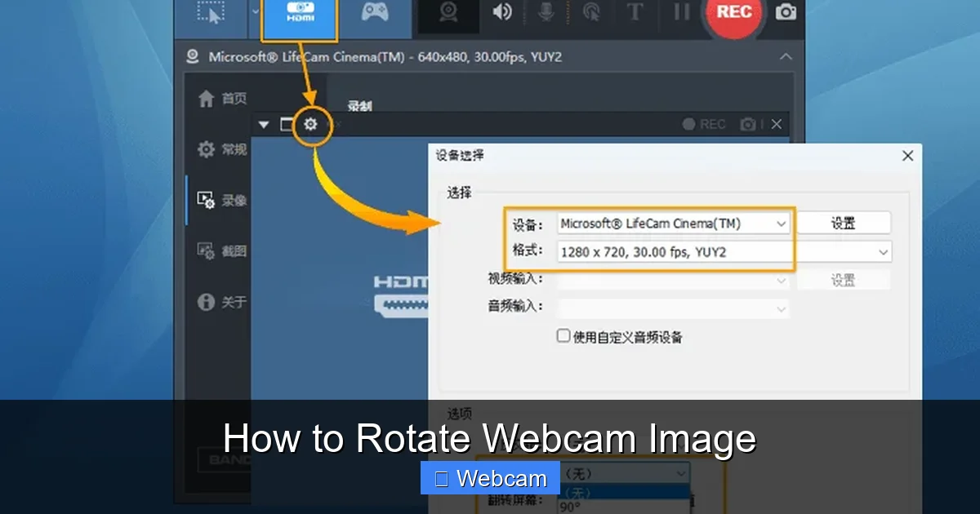
Task: Click the webcam icon beside Microsoft LifeCam text
Action: pyautogui.click(x=193, y=57)
